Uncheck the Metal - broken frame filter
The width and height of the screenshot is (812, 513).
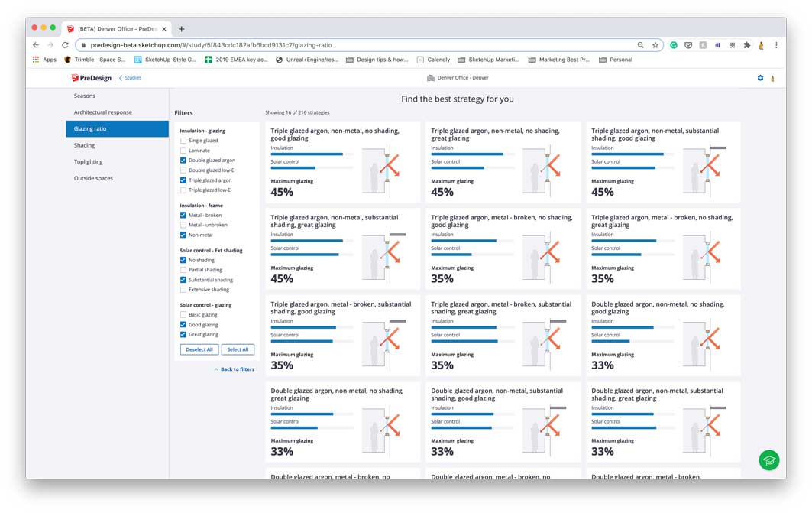(x=183, y=215)
